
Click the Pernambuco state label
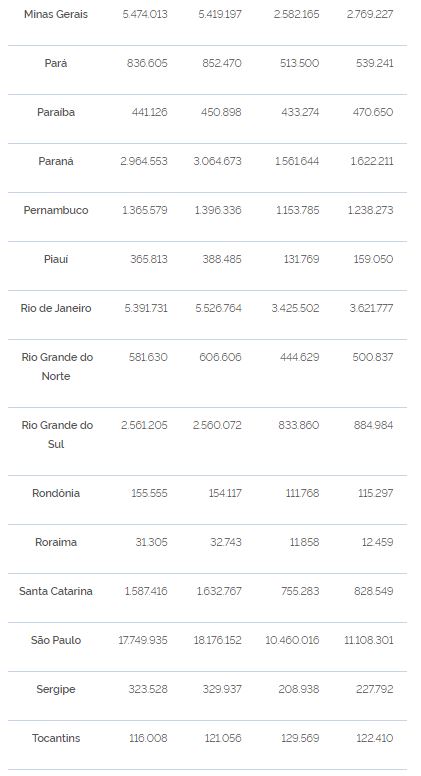pyautogui.click(x=56, y=210)
